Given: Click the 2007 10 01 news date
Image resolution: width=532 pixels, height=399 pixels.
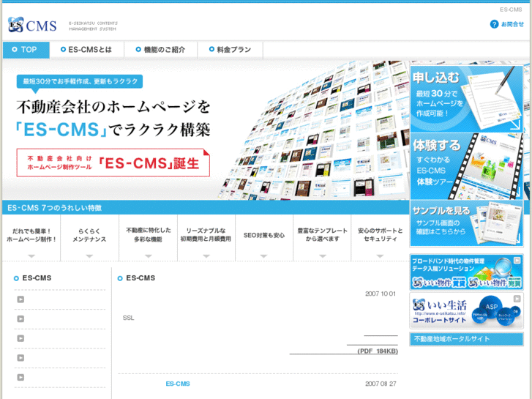Looking at the screenshot, I should point(381,294).
